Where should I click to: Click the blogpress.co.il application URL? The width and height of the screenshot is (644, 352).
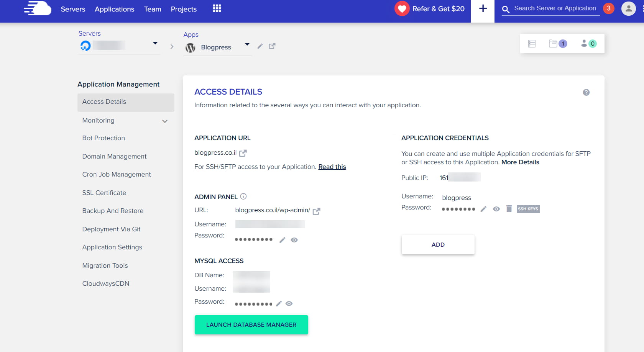click(215, 153)
